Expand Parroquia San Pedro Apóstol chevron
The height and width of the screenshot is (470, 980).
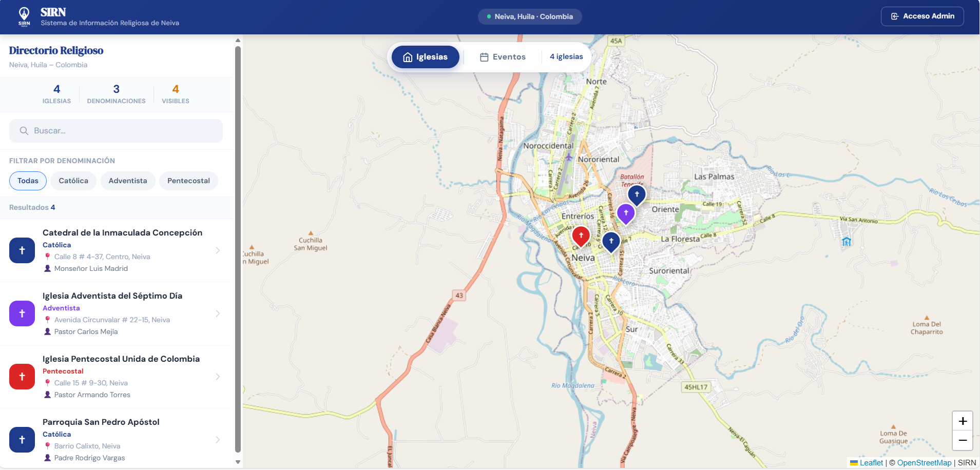pyautogui.click(x=218, y=440)
